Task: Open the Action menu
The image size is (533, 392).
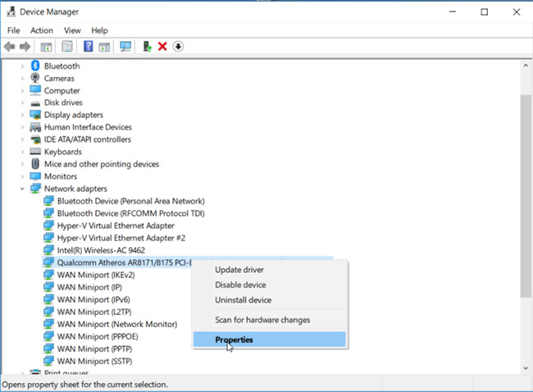Action: pyautogui.click(x=41, y=30)
